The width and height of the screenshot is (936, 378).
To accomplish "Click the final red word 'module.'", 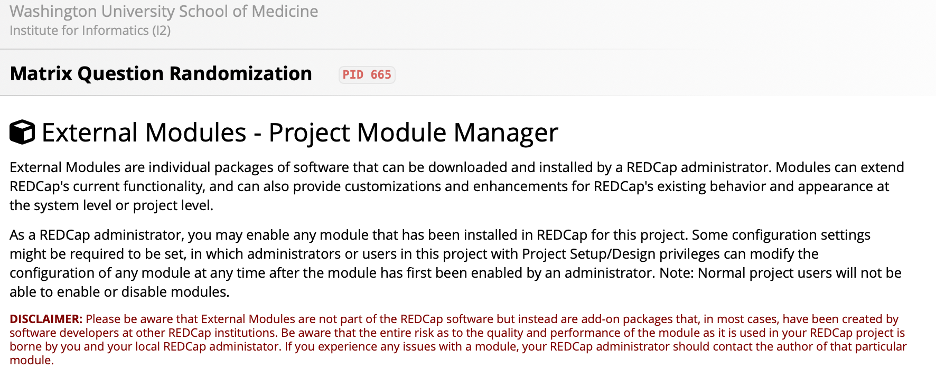I will pyautogui.click(x=32, y=361).
